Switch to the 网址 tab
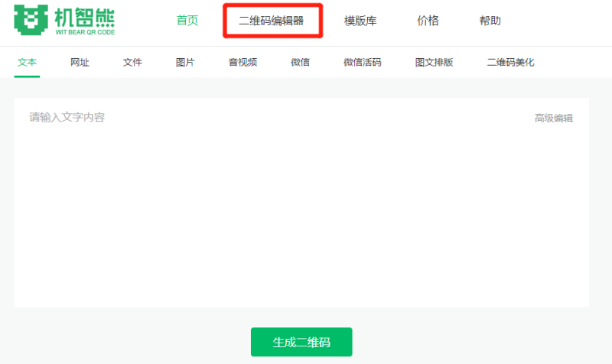Screen dimensions: 612x364 point(80,63)
